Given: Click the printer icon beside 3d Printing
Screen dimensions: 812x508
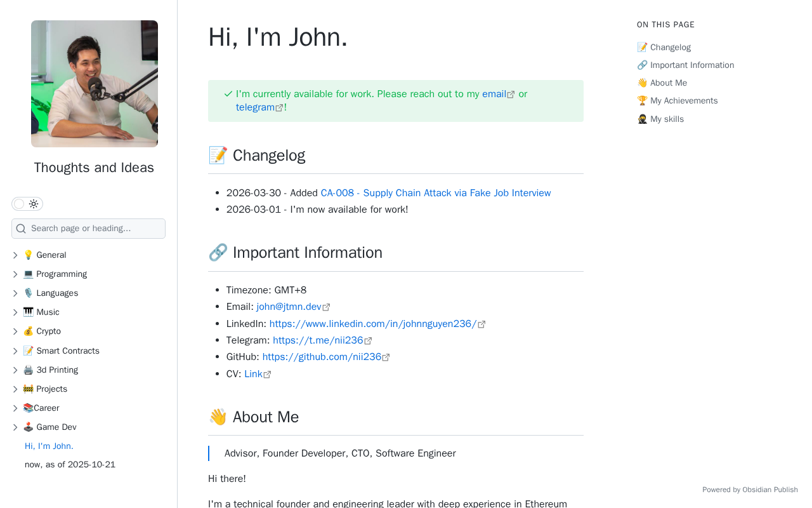Looking at the screenshot, I should click(x=28, y=370).
